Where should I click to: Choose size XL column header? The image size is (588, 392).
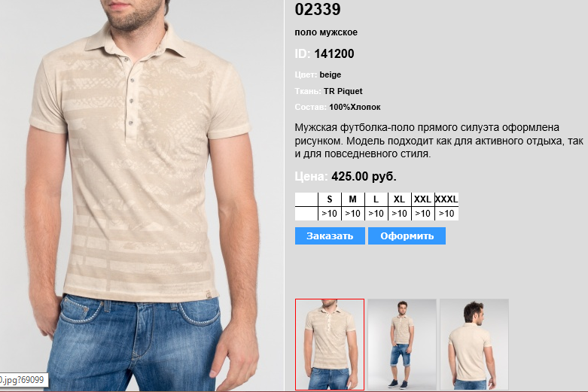pos(399,199)
